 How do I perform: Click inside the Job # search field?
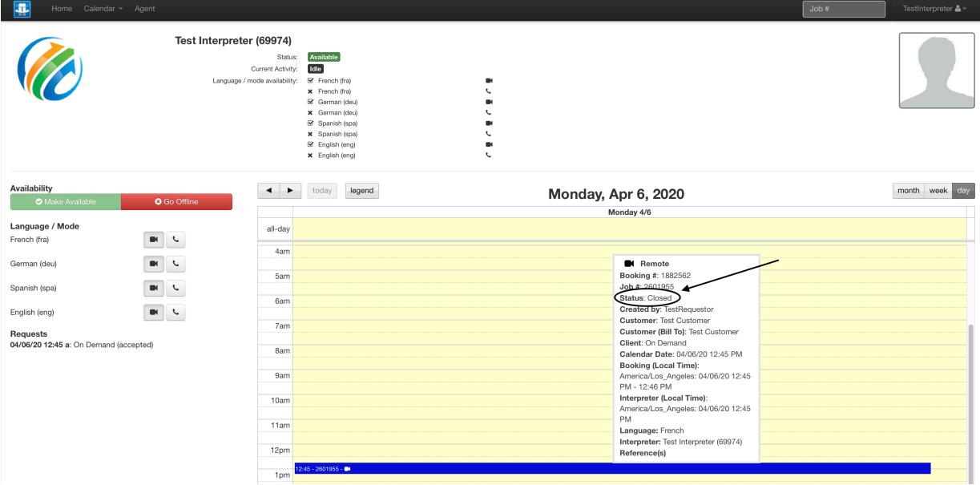(x=844, y=9)
